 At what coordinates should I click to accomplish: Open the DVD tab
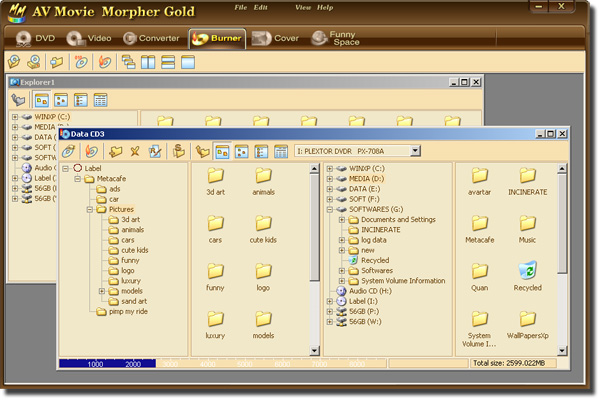[35, 38]
